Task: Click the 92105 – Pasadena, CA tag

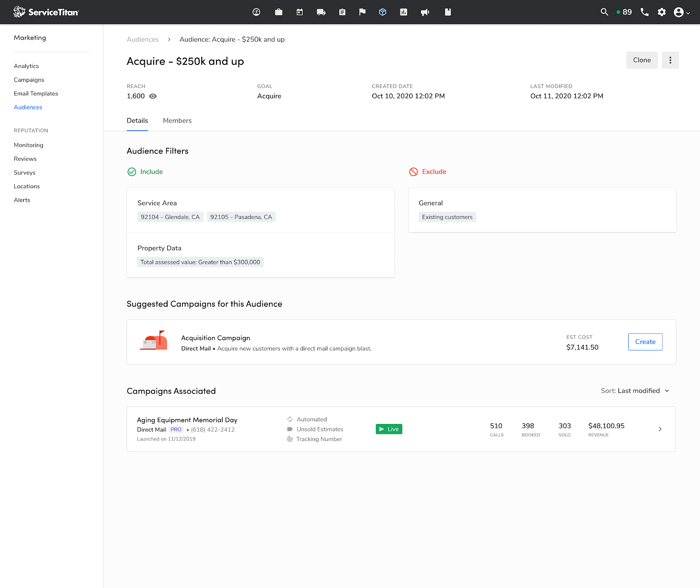Action: coord(241,217)
